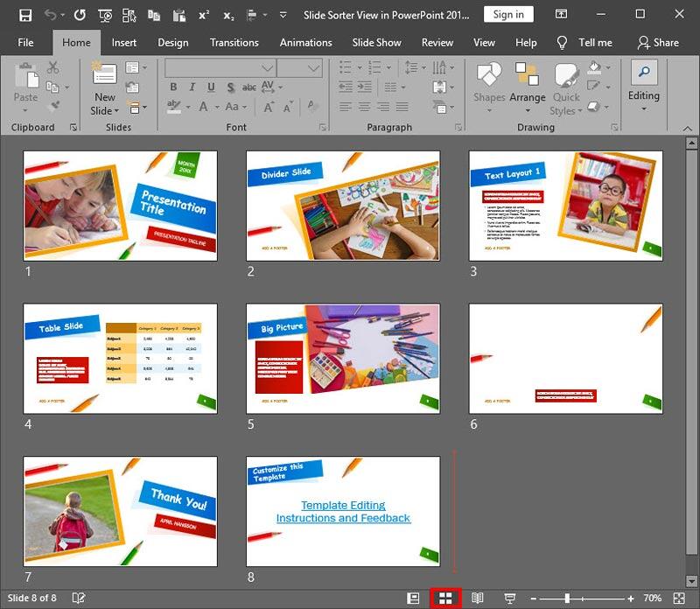This screenshot has height=609, width=700.
Task: Toggle italic formatting
Action: [192, 87]
